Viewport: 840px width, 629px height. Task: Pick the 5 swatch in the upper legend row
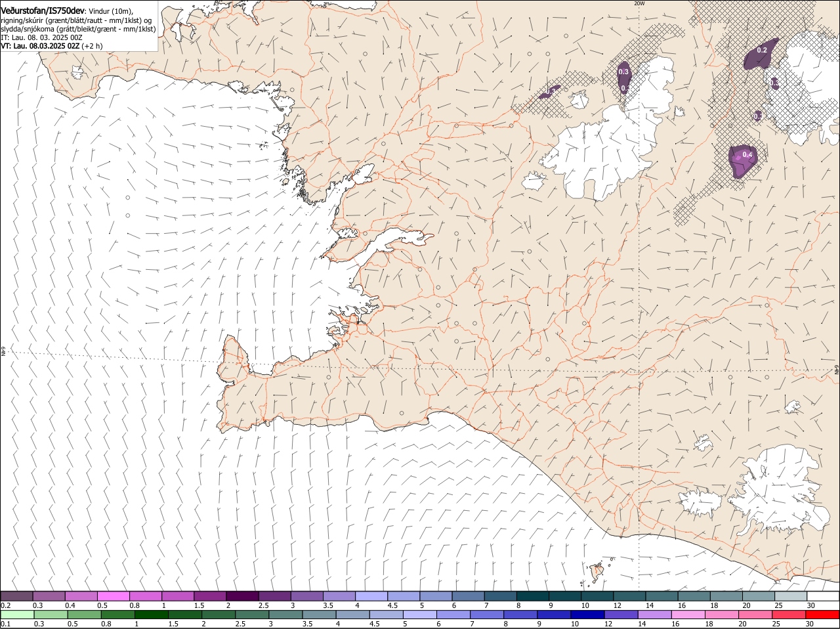[436, 596]
